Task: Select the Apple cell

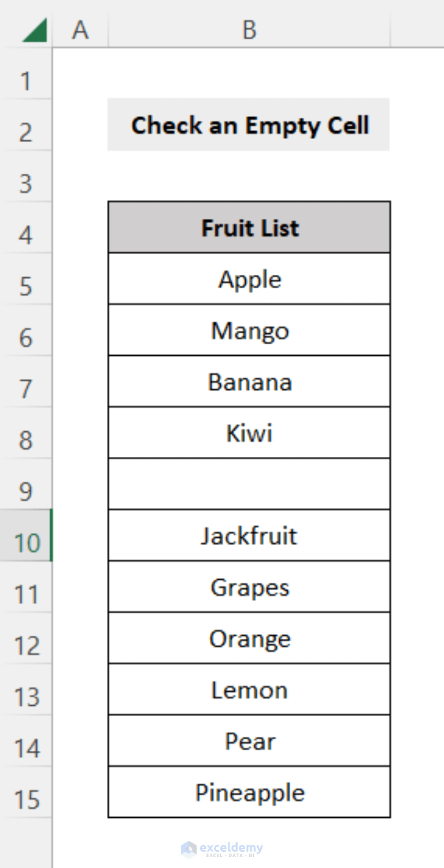Action: [249, 279]
